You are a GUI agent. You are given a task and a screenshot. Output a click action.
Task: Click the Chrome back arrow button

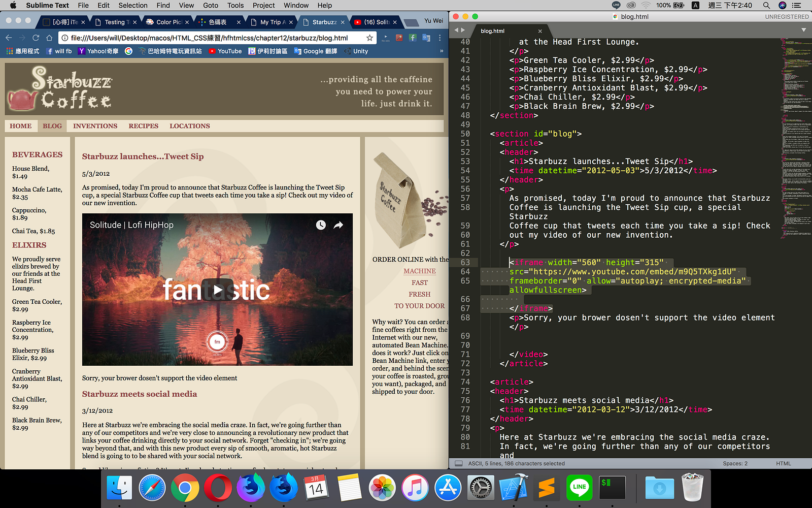(x=9, y=38)
